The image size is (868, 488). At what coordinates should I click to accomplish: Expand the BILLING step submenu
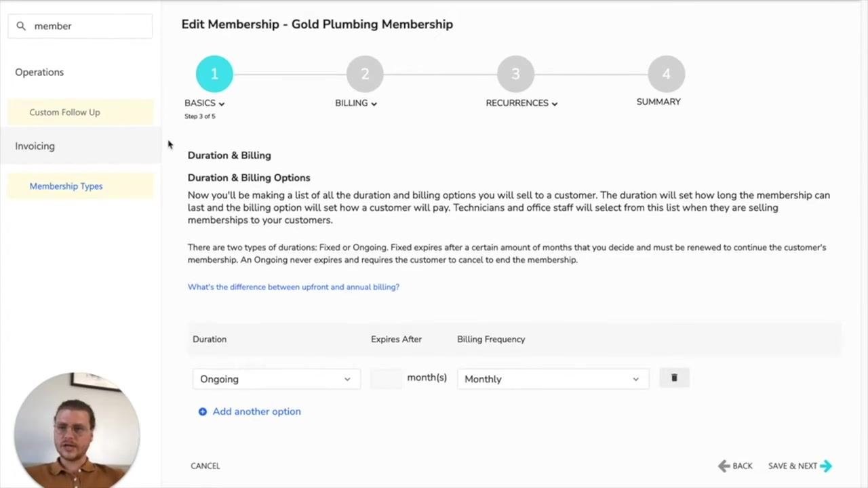click(x=356, y=103)
